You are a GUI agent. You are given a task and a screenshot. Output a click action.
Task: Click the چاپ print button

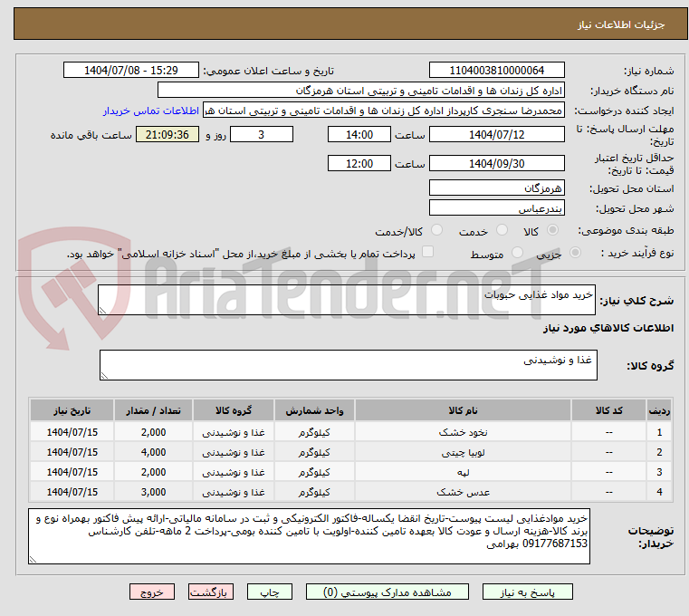pyautogui.click(x=270, y=592)
